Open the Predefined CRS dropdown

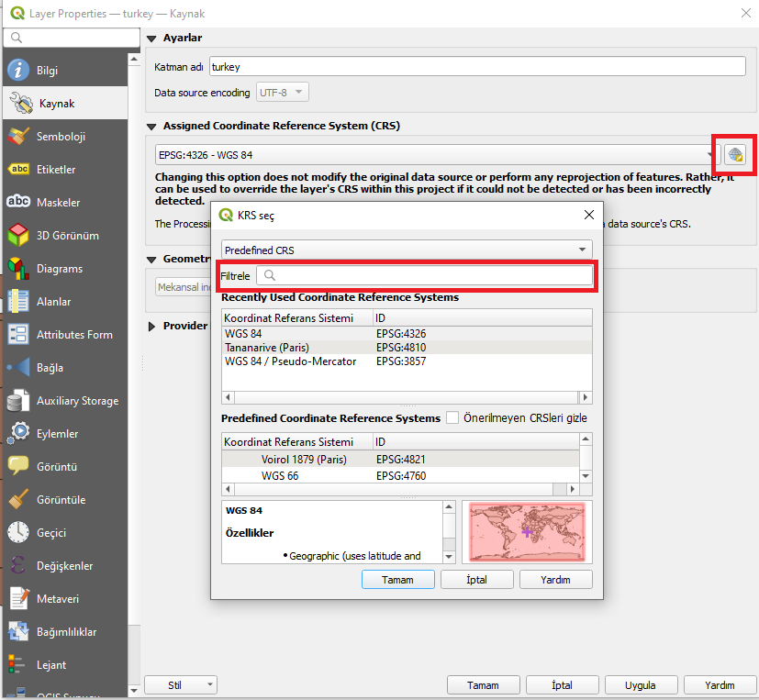407,250
